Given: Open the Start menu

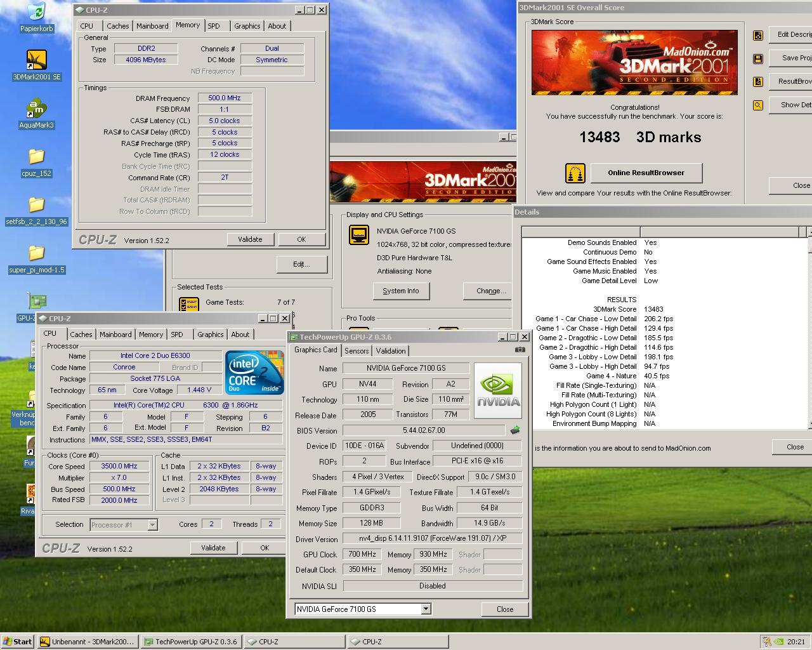Looking at the screenshot, I should 18,642.
